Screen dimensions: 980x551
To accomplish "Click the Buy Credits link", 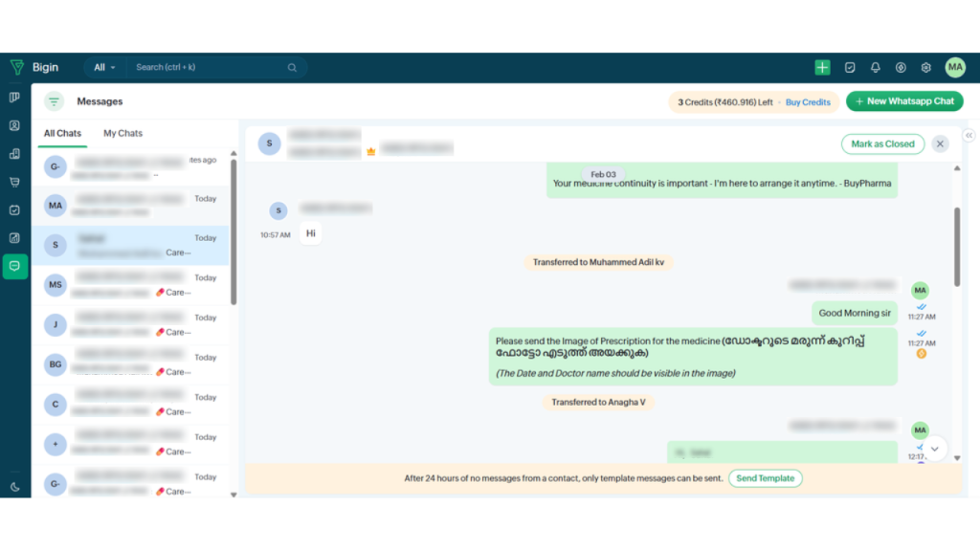I will point(808,102).
